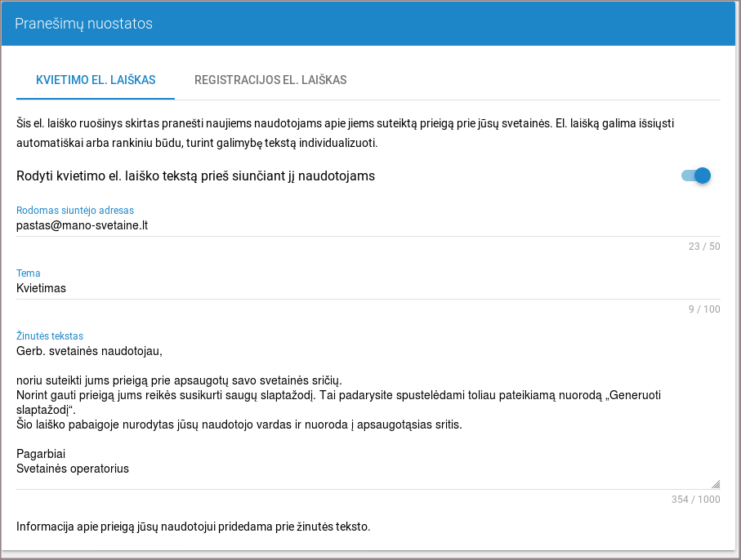Select the Kvietimo el. laiškas tab

point(96,80)
